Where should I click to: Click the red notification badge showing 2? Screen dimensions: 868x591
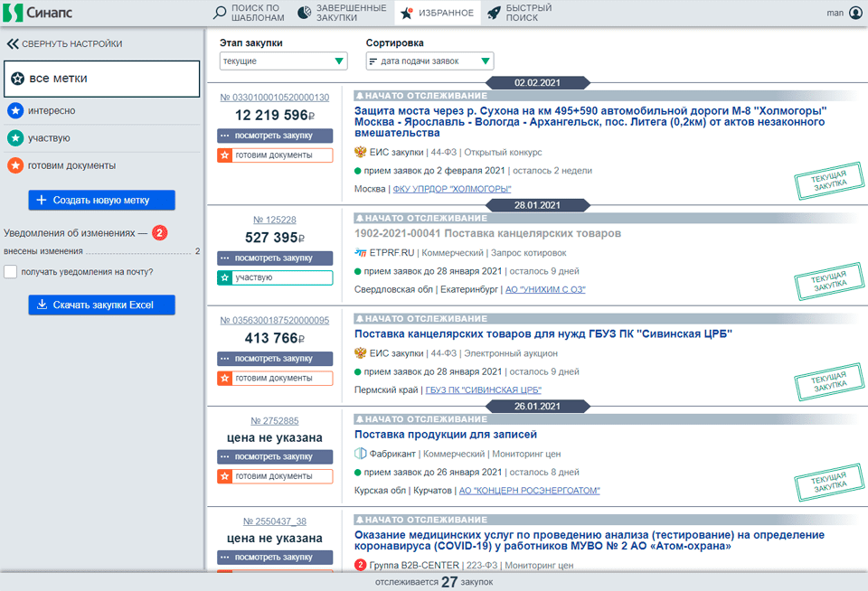point(159,233)
